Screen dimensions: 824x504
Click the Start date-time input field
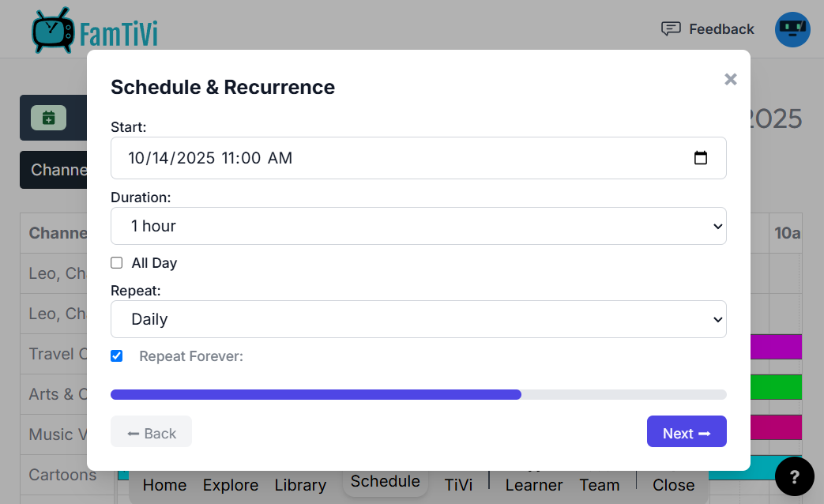click(x=395, y=158)
